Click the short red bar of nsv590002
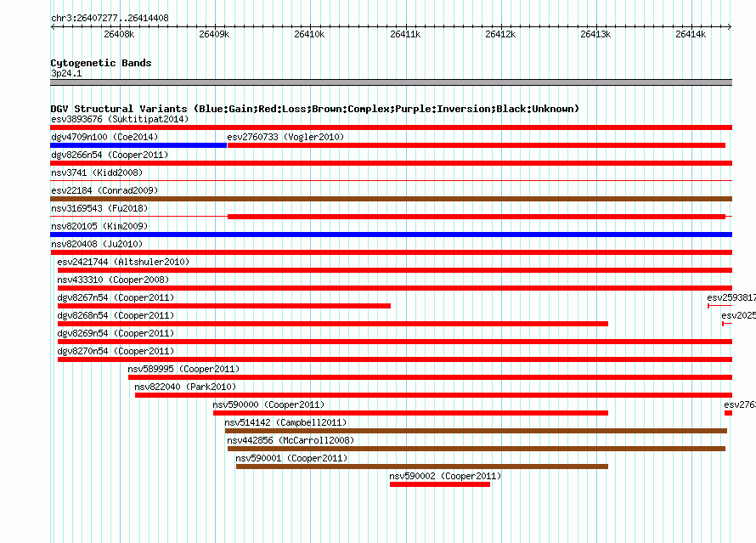The image size is (756, 543). click(440, 484)
